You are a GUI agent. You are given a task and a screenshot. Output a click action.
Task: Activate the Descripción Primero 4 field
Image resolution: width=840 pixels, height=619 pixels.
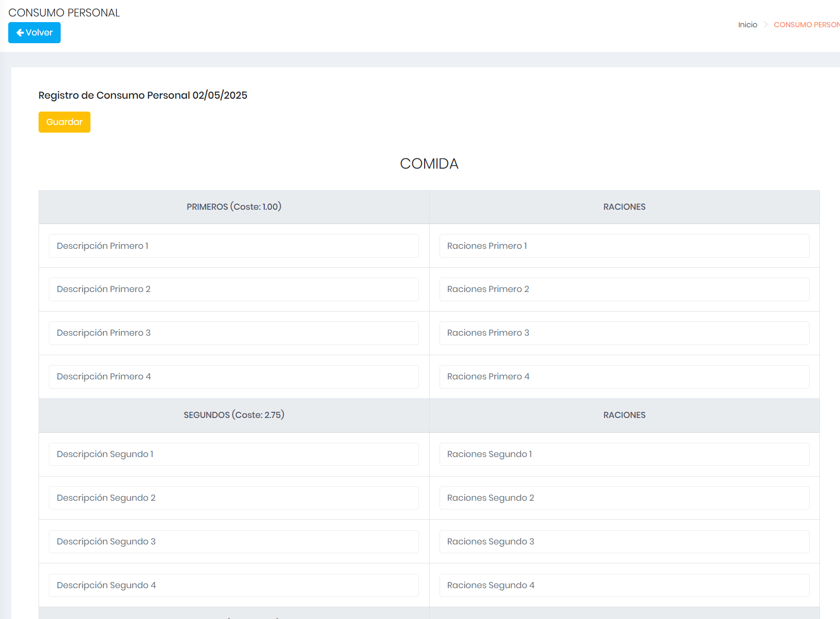234,377
